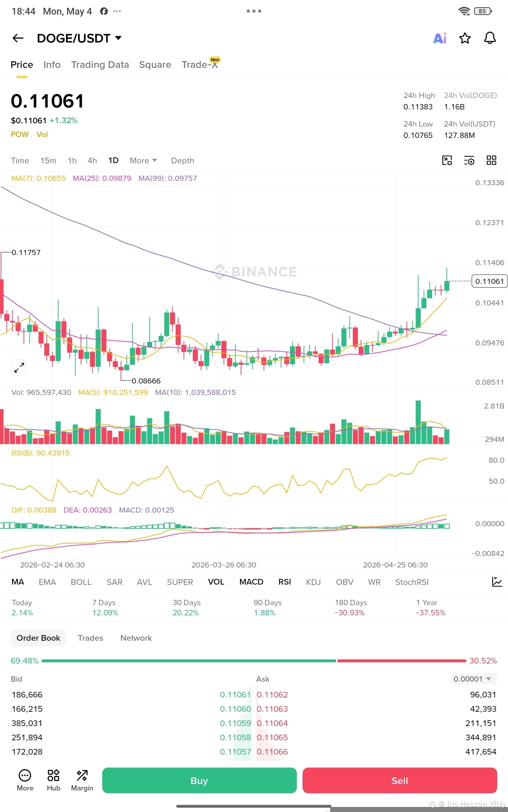This screenshot has height=812, width=508.
Task: Tap the Facebook notification icon
Action: pyautogui.click(x=104, y=11)
